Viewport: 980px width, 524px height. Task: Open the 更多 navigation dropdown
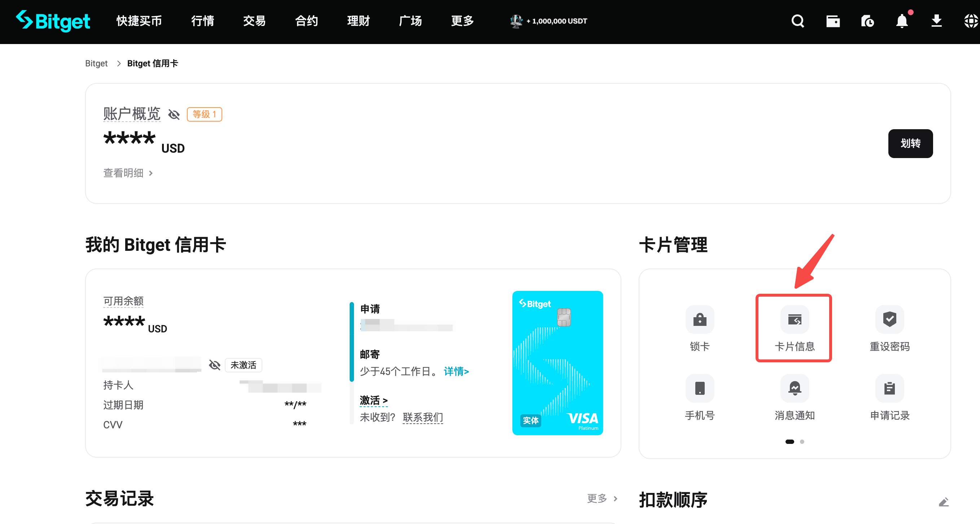[x=462, y=21]
